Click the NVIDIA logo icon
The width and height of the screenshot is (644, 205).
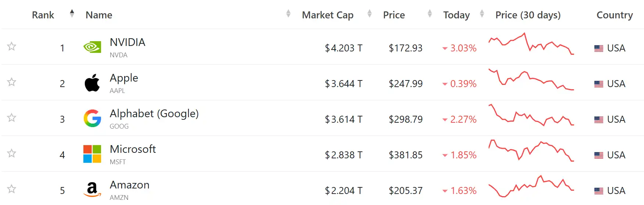(92, 47)
